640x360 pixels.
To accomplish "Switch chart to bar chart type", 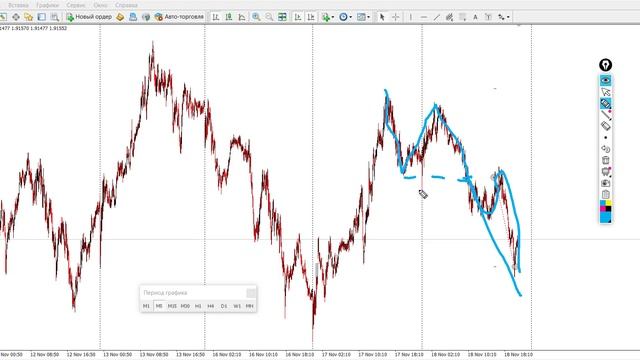I will coord(216,17).
